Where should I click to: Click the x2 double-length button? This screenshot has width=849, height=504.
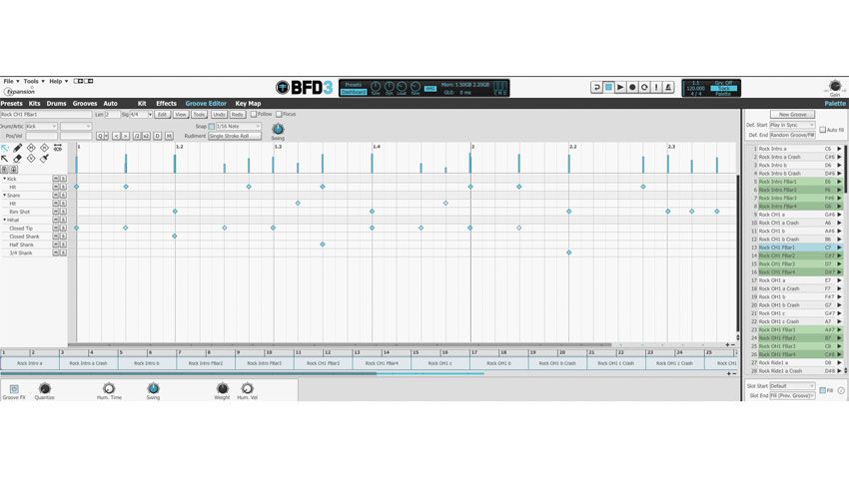146,137
